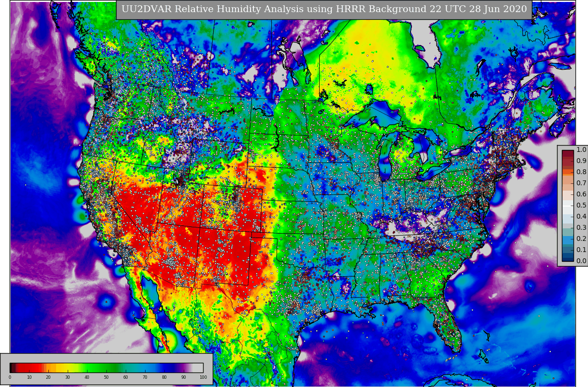
Task: Click the 40 label on humidity colorbar
Action: coord(87,377)
